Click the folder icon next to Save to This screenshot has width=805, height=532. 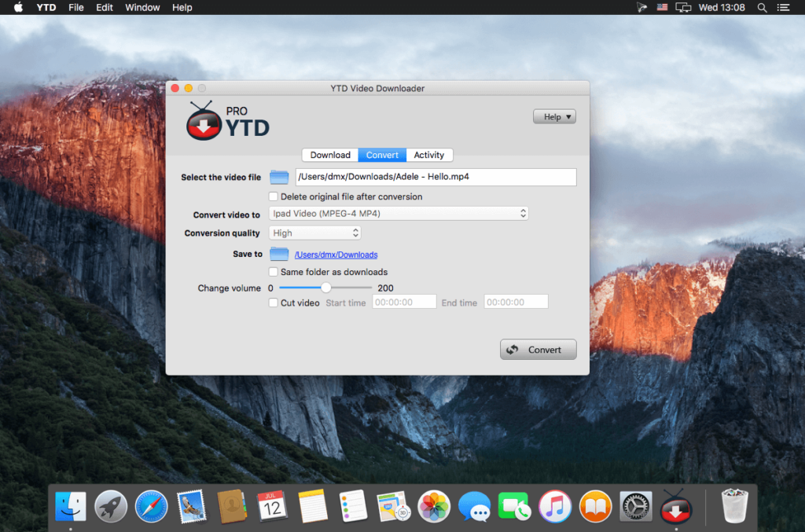279,253
